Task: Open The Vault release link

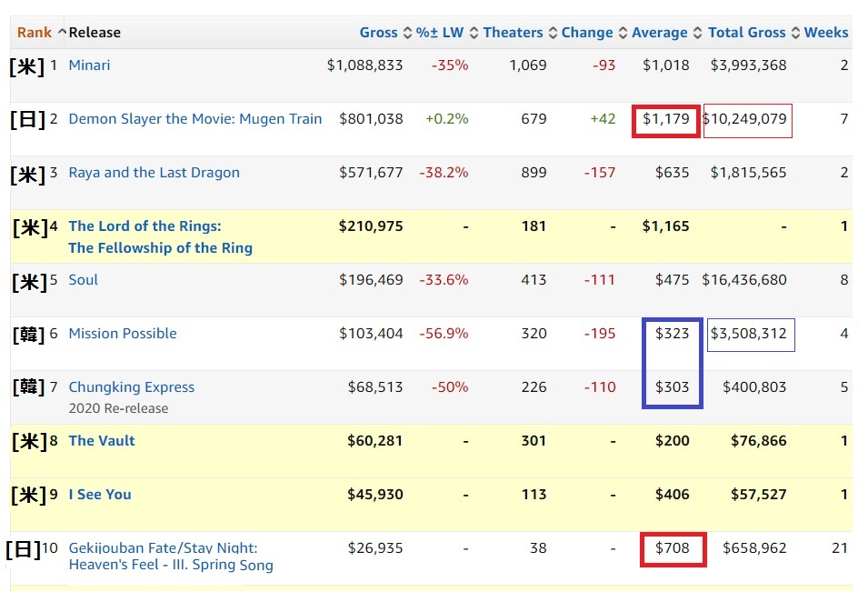Action: [102, 441]
